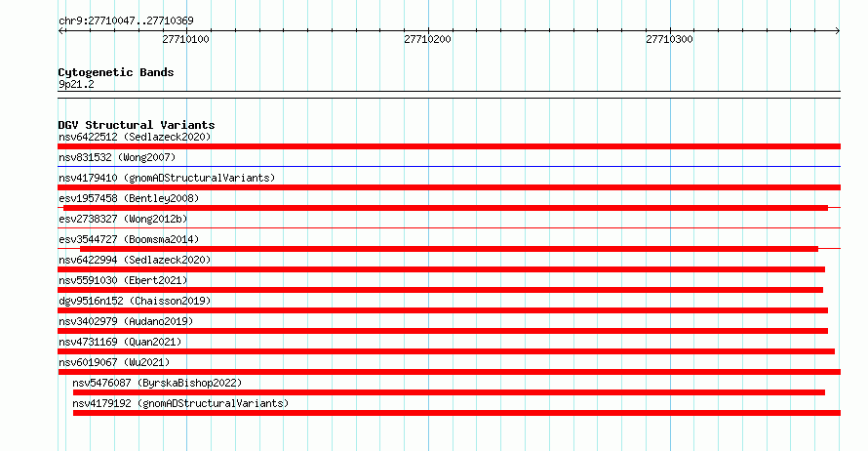Select the red bar of nsv4179192
The image size is (868, 451).
[x=456, y=413]
